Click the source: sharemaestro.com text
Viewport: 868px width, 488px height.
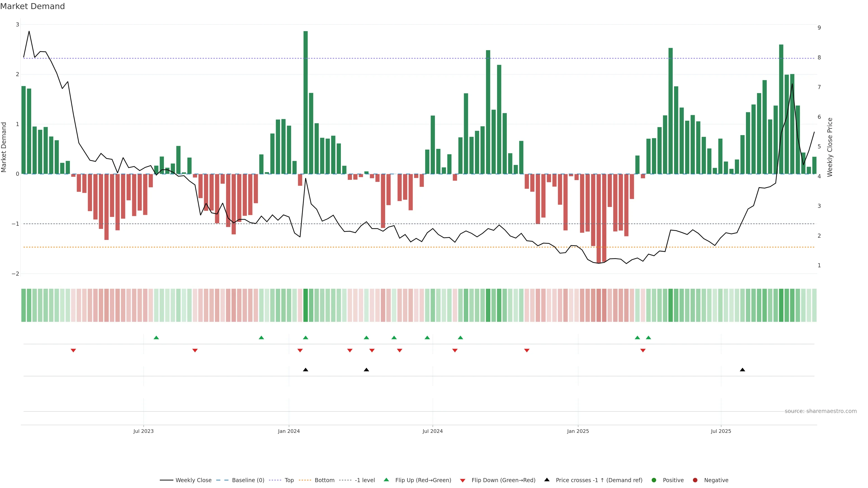[x=821, y=411]
